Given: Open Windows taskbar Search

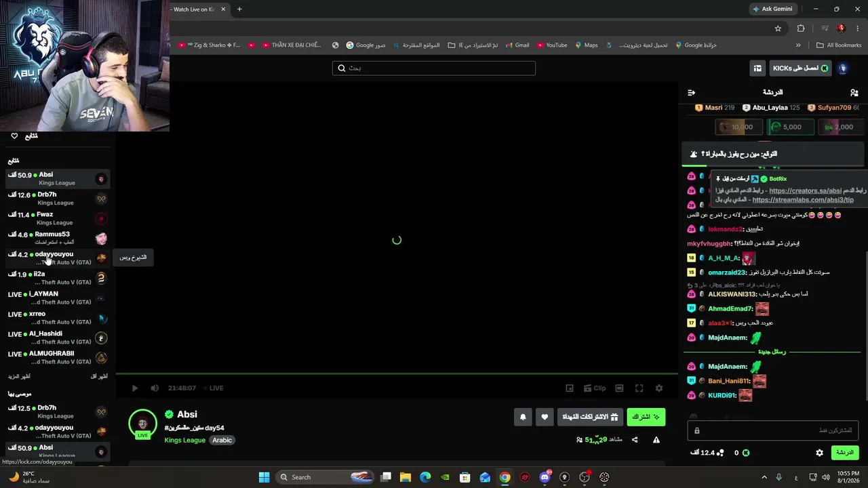Looking at the screenshot, I should [325, 477].
